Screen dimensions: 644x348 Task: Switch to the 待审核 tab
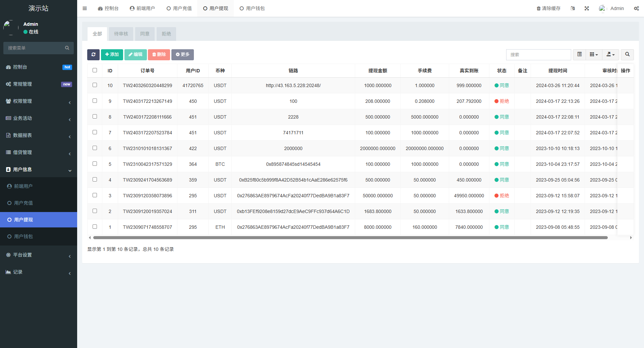point(121,33)
